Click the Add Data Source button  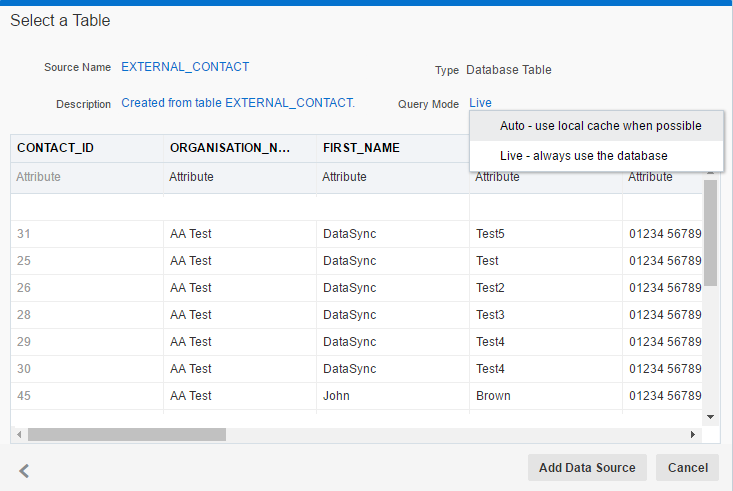[x=587, y=468]
